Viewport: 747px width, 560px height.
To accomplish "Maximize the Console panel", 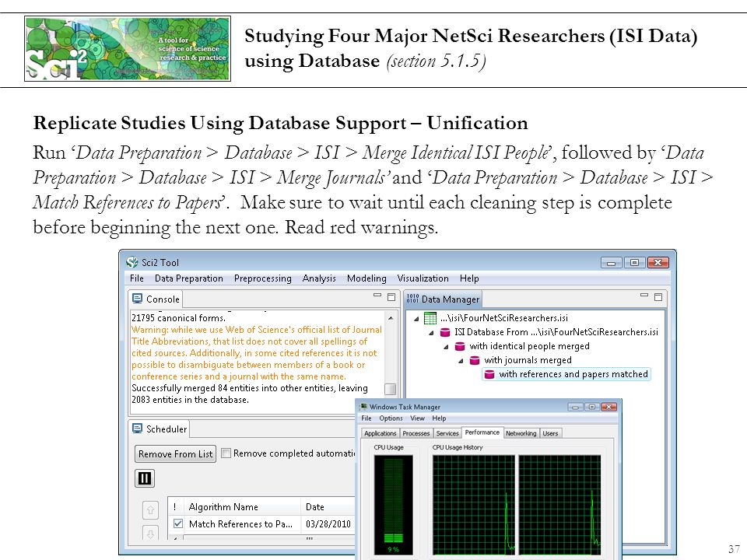I will pyautogui.click(x=391, y=296).
